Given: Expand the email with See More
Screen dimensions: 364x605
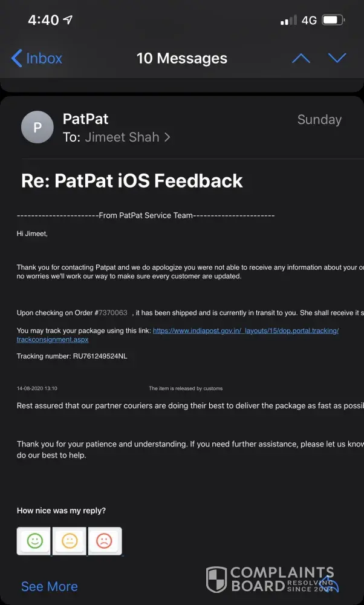Looking at the screenshot, I should tap(49, 586).
